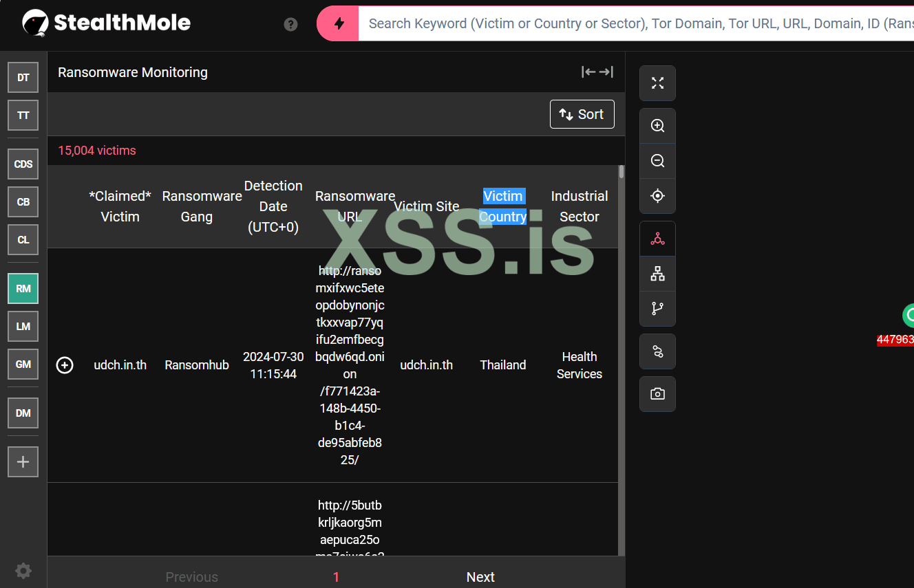Toggle graph fullscreen view
Image resolution: width=914 pixels, height=588 pixels.
(657, 83)
